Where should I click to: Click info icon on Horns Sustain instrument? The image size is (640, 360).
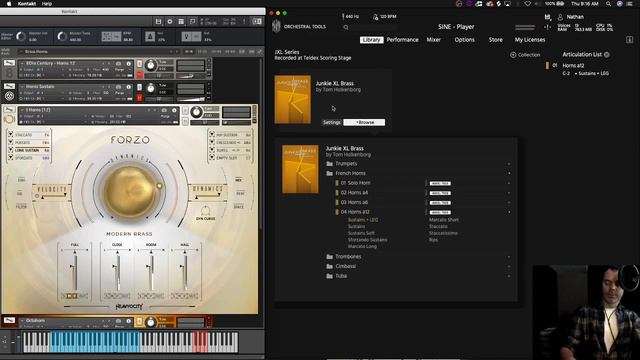[129, 87]
